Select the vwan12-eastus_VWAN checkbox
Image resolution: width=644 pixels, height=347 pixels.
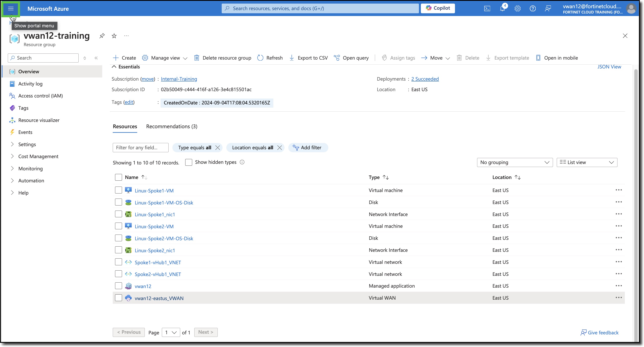click(x=118, y=298)
